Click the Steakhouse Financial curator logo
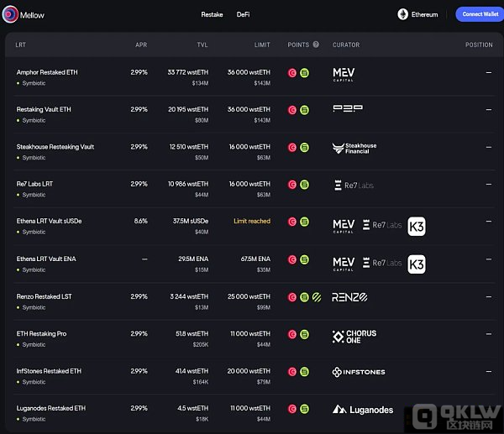Image resolution: width=504 pixels, height=434 pixels. (354, 149)
